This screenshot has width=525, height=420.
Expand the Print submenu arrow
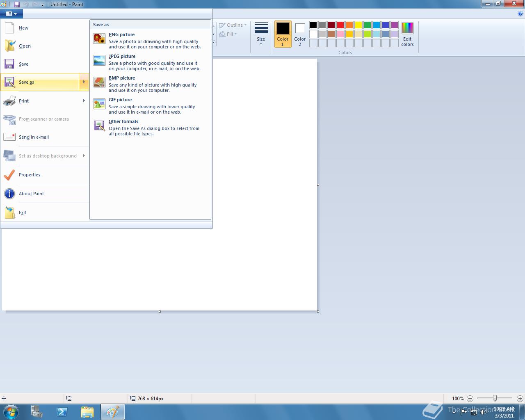point(84,101)
